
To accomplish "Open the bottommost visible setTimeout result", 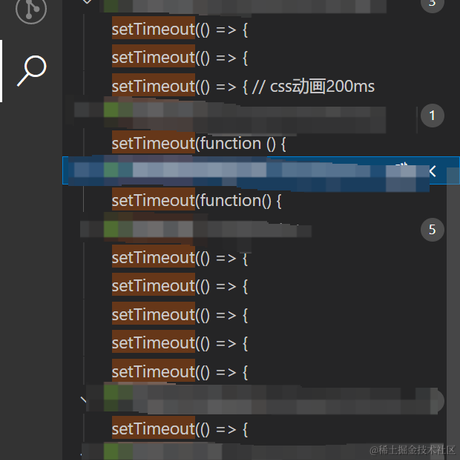I will coord(180,429).
